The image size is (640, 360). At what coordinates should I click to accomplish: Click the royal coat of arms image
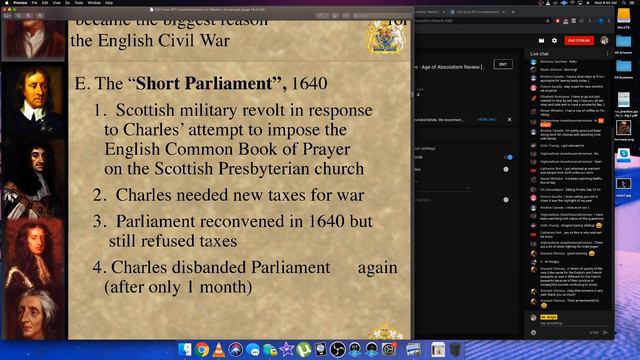386,37
